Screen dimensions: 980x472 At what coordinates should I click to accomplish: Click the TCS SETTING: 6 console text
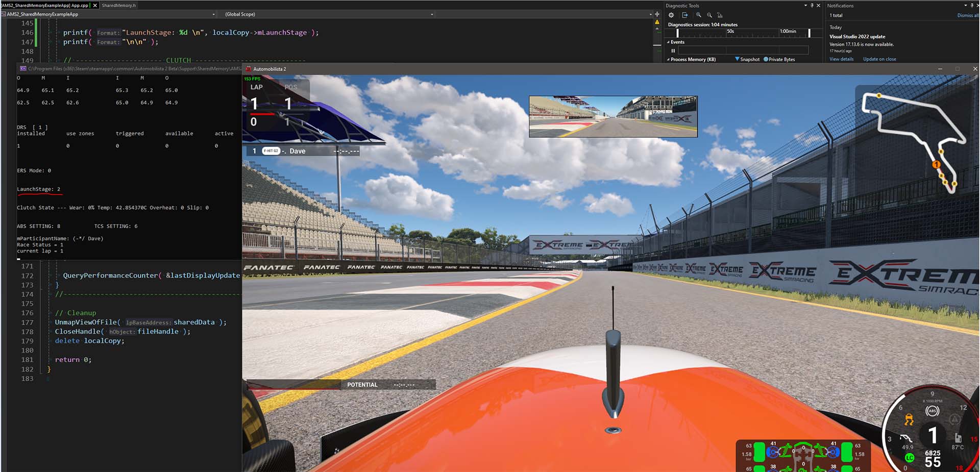(x=116, y=226)
